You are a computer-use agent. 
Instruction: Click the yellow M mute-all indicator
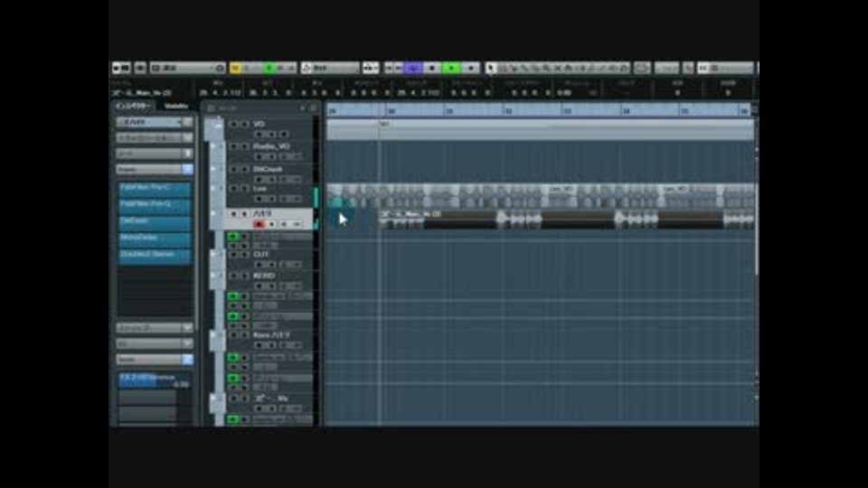tap(235, 68)
